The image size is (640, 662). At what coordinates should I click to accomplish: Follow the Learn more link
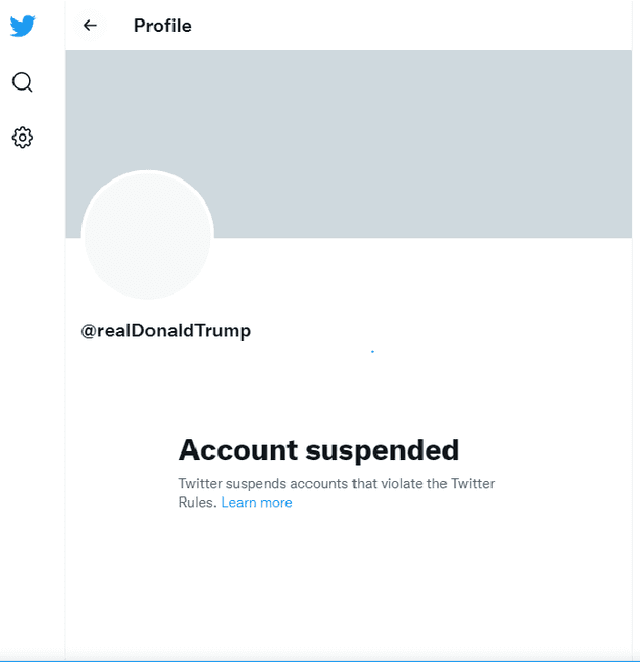tap(257, 503)
